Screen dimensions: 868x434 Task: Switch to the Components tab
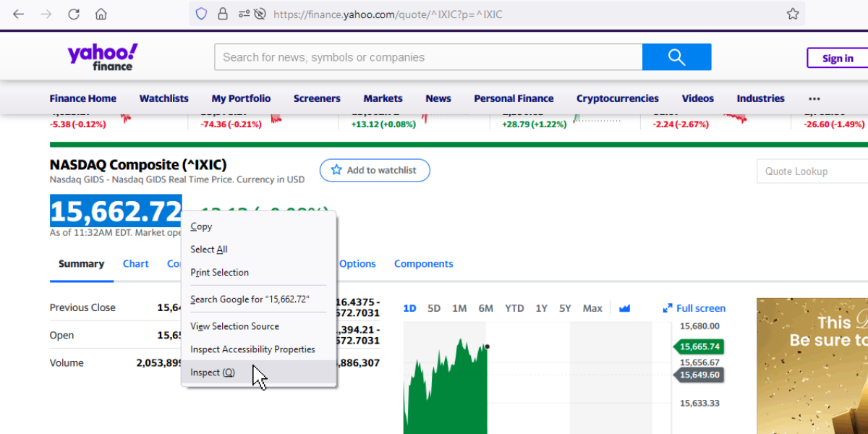pos(423,263)
